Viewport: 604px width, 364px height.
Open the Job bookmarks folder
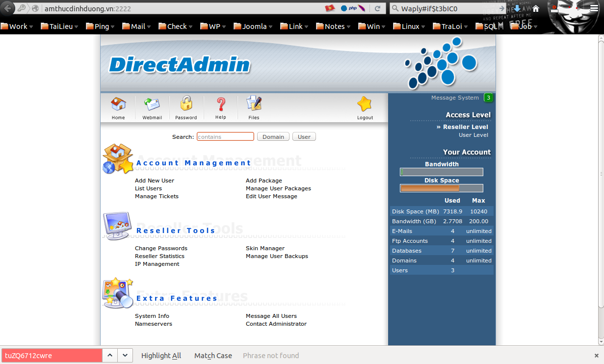pyautogui.click(x=525, y=26)
